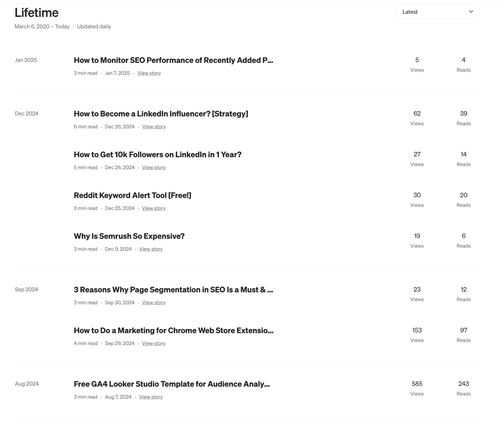Screen dimensions: 504x422
Task: Click the 30 Views count
Action: pyautogui.click(x=417, y=195)
